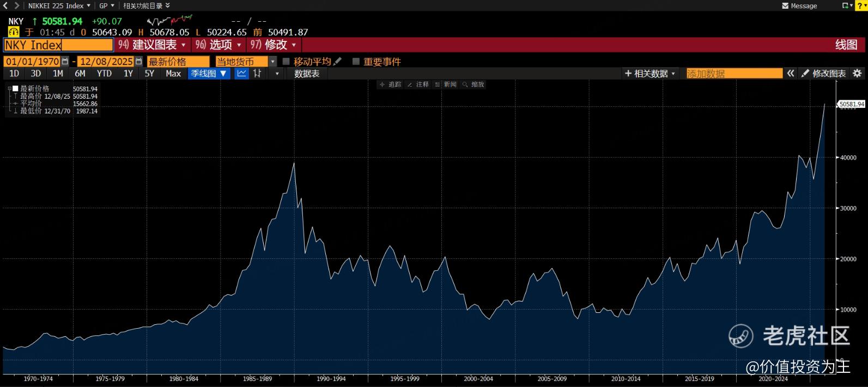Image resolution: width=868 pixels, height=387 pixels.
Task: Open the Message envelope icon
Action: point(785,6)
